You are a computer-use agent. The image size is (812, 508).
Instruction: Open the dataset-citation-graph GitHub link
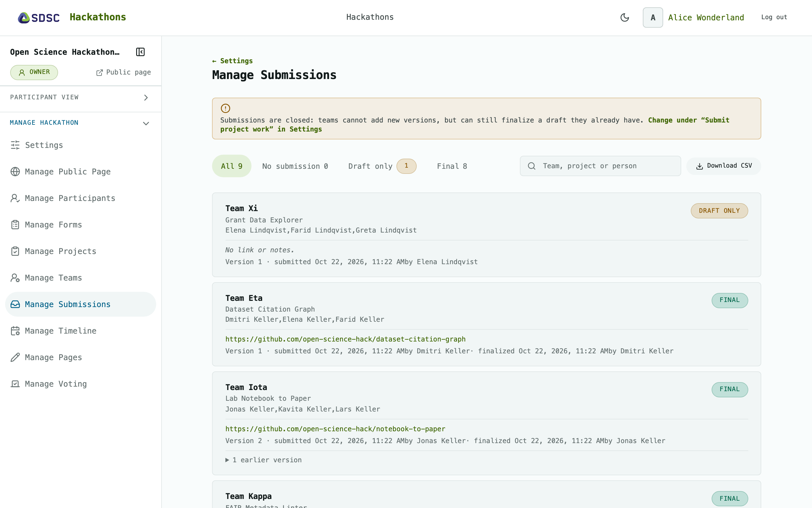345,339
